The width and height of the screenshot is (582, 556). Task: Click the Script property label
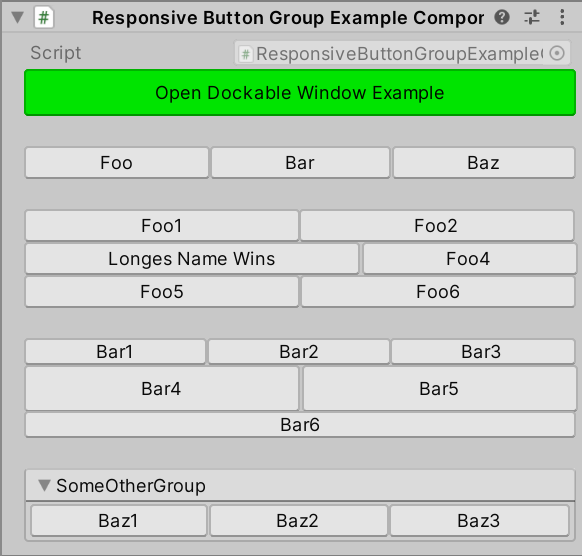[56, 53]
